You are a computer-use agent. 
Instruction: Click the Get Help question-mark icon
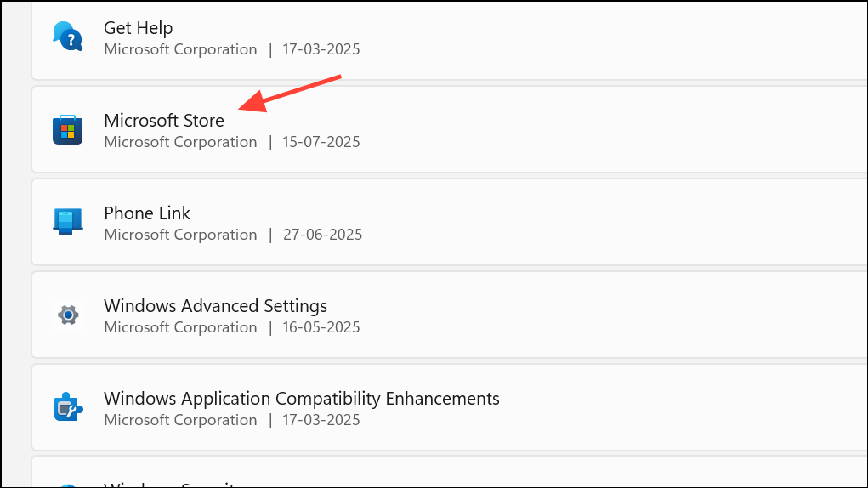click(x=67, y=37)
